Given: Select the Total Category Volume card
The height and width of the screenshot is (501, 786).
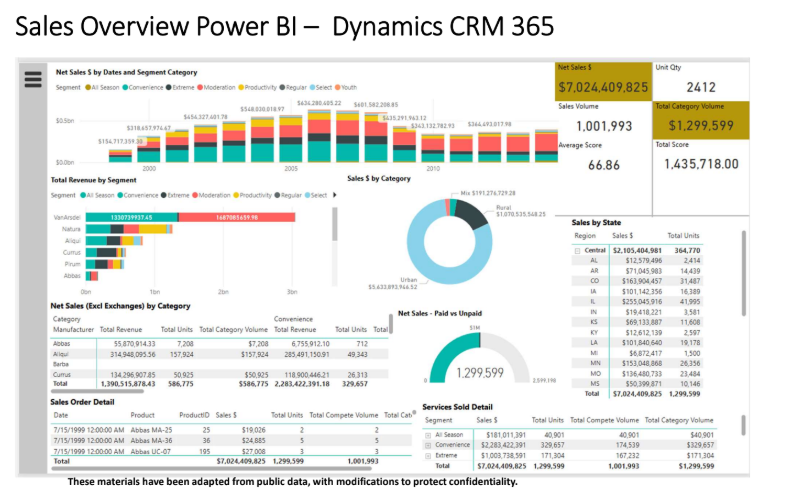Looking at the screenshot, I should [x=698, y=118].
